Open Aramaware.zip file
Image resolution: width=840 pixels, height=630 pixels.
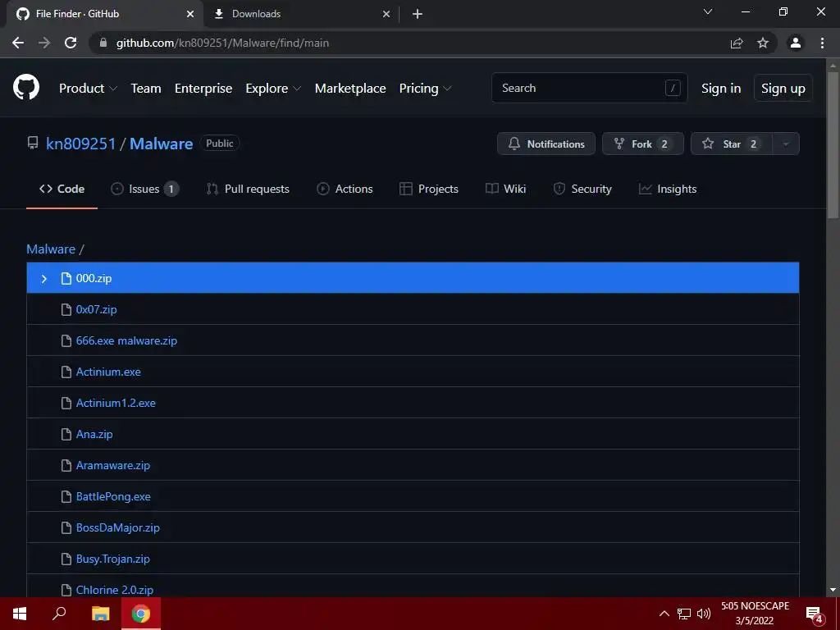click(x=113, y=465)
